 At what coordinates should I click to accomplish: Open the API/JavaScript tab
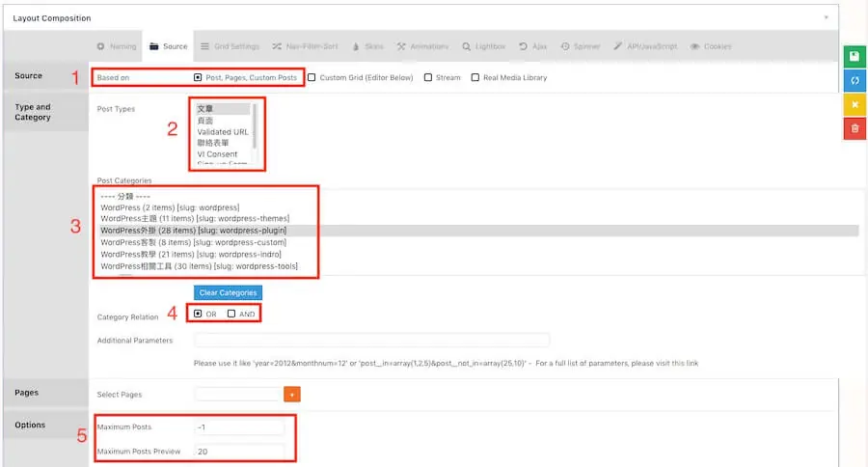point(645,46)
